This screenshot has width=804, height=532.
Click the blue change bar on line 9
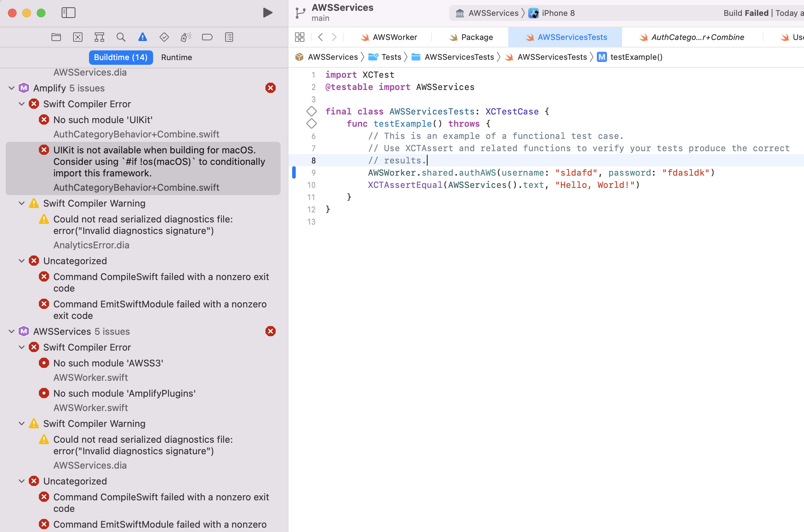(294, 173)
